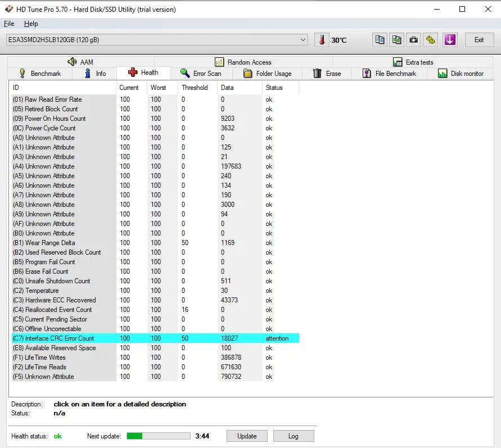Click the AAM speaker icon
501x448 pixels.
[x=72, y=62]
